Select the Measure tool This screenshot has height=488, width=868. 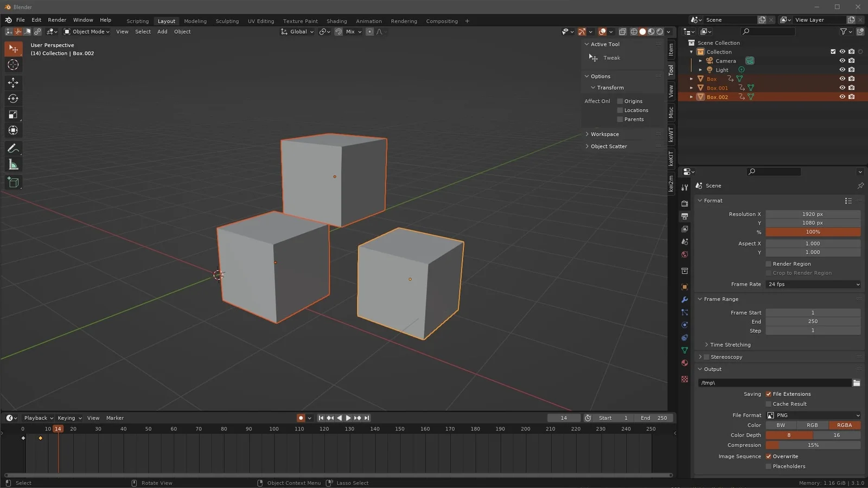[x=13, y=164]
